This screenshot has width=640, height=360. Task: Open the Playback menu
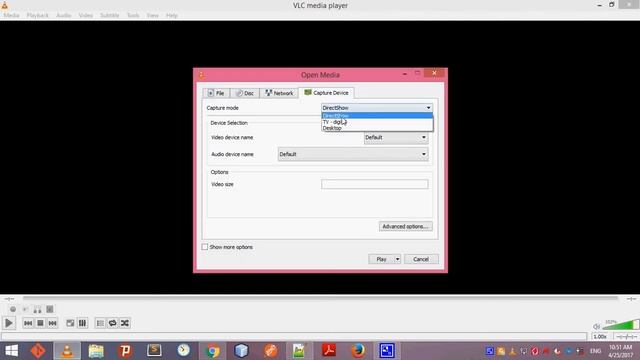coord(38,16)
